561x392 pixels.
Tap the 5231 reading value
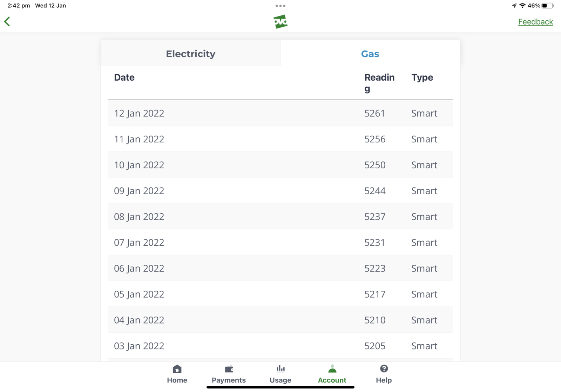374,243
